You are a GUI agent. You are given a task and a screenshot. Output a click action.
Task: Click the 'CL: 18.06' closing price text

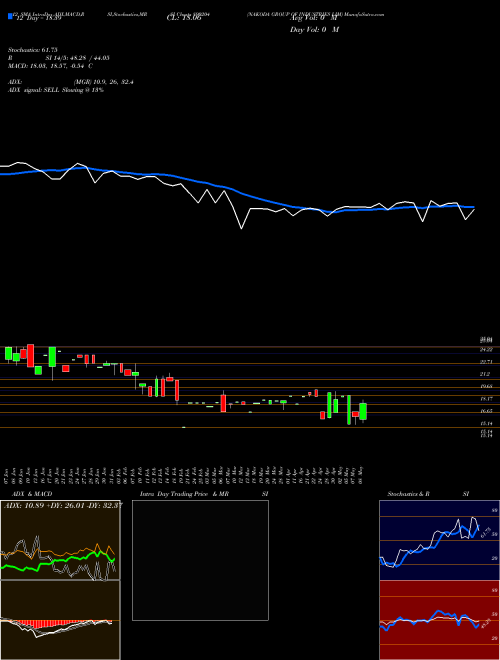[184, 20]
